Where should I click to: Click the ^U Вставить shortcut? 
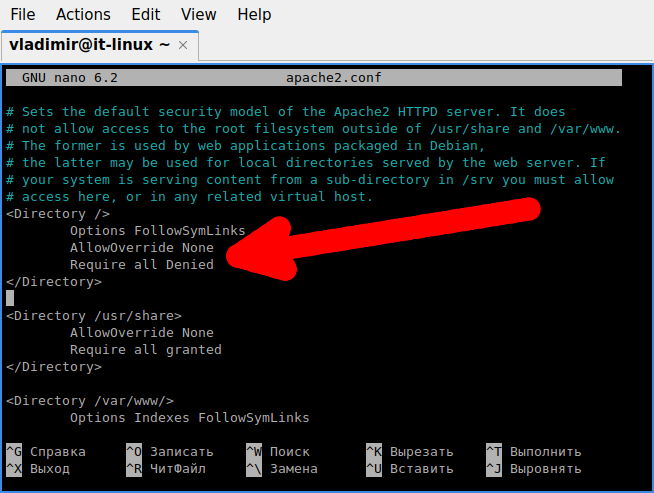410,469
